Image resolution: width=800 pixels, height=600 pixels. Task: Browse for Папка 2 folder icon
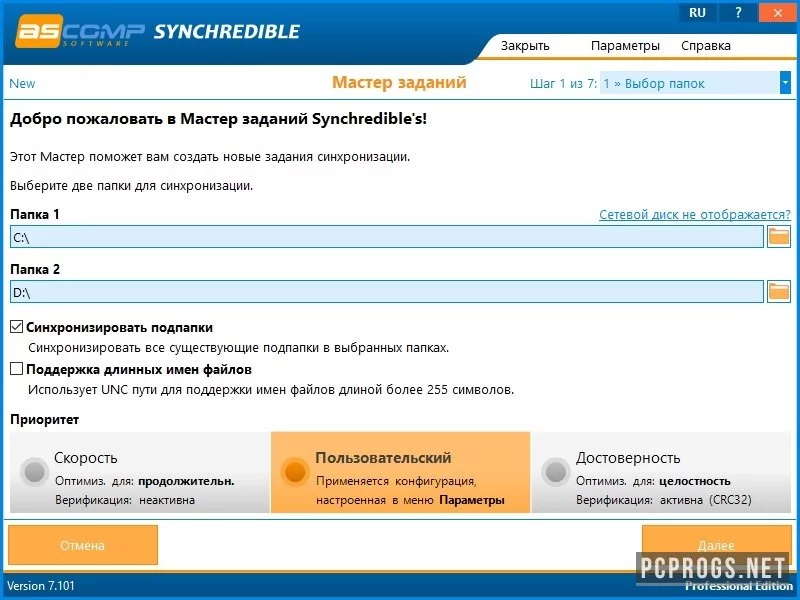[x=779, y=291]
